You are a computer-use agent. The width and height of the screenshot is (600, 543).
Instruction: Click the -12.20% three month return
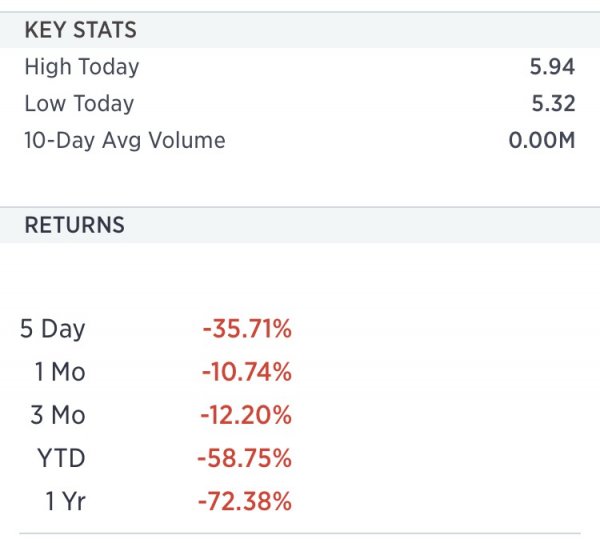point(245,415)
